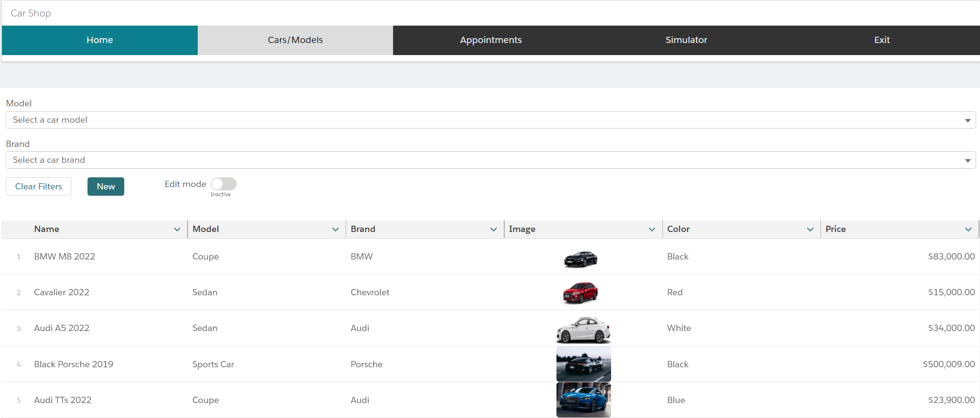Click the '$15,000.00' price cell
The height and width of the screenshot is (418, 980).
[951, 292]
